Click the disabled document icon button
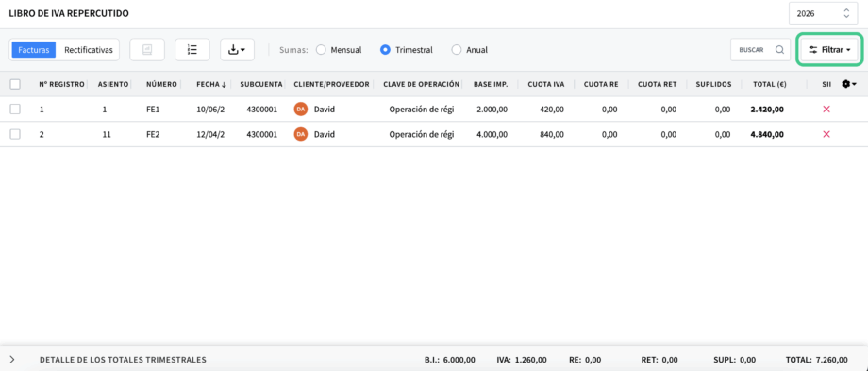Image resolution: width=868 pixels, height=371 pixels. point(147,50)
